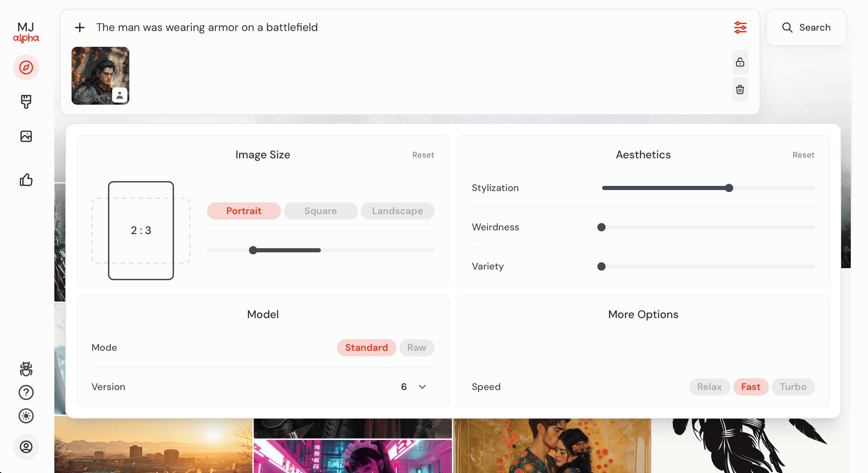This screenshot has height=473, width=868.
Task: Open the Explore compass icon
Action: [x=26, y=67]
